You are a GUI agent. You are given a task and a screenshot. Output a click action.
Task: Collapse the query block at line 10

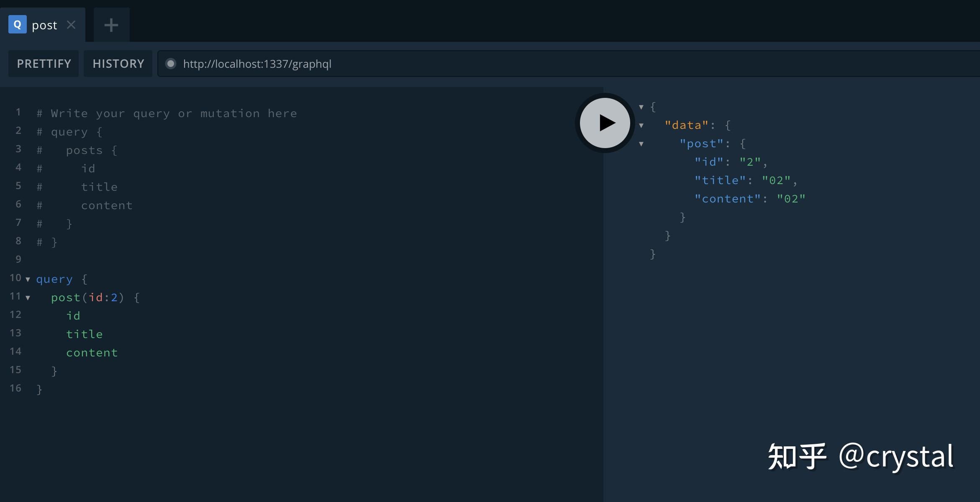coord(28,279)
